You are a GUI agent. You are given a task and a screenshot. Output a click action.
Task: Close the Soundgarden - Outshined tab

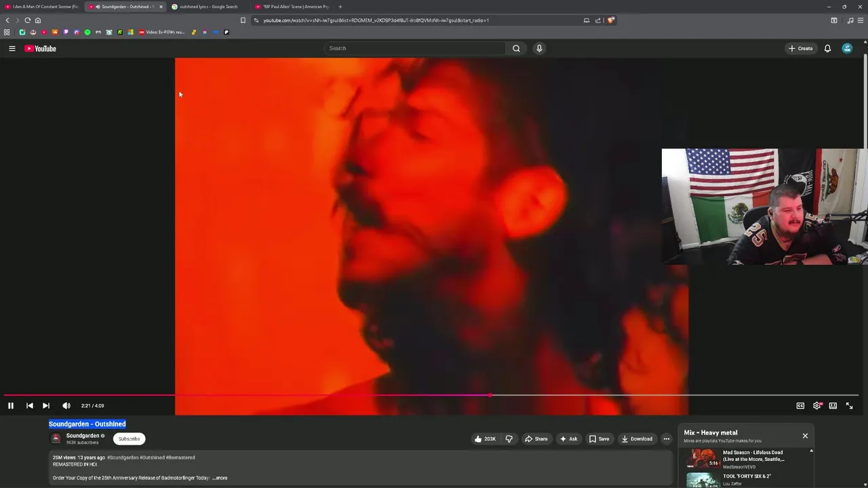[x=161, y=7]
